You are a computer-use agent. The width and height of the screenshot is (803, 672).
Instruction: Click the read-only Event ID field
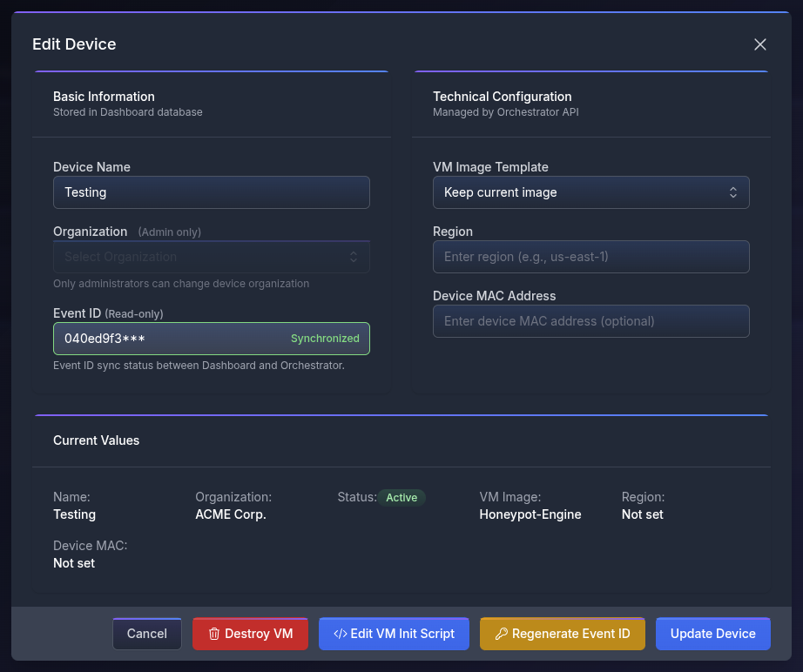[165, 339]
